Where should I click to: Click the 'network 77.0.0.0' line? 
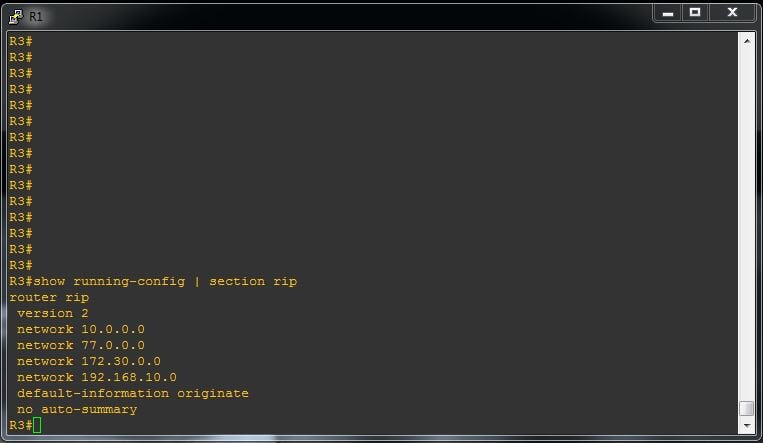[x=81, y=346]
